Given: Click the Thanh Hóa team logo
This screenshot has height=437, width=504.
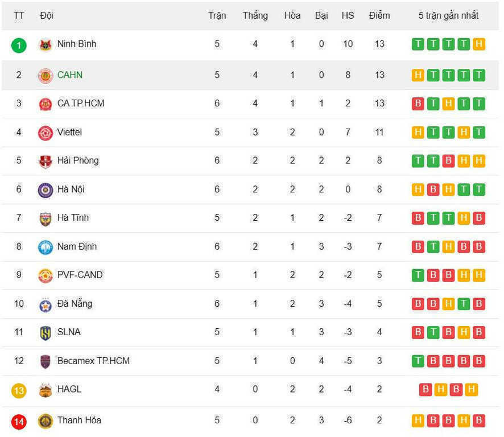Looking at the screenshot, I should point(45,421).
